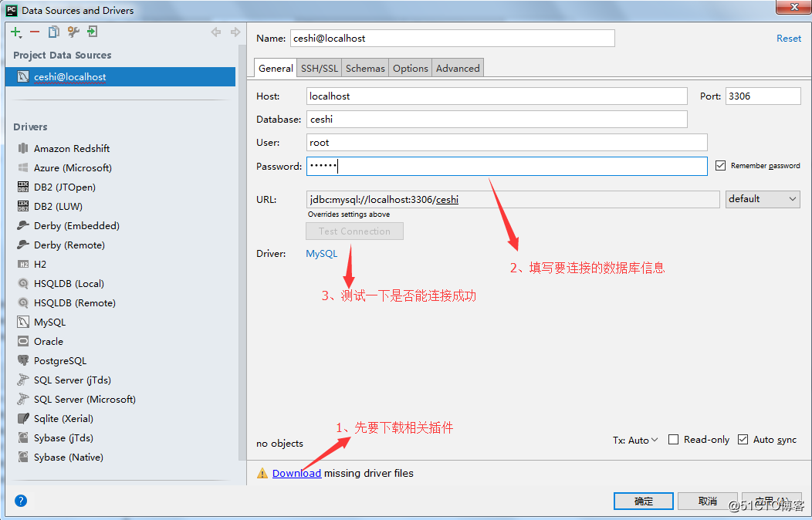Click the Sqlite (Xerial) feather icon
Viewport: 812px width, 520px height.
point(23,418)
